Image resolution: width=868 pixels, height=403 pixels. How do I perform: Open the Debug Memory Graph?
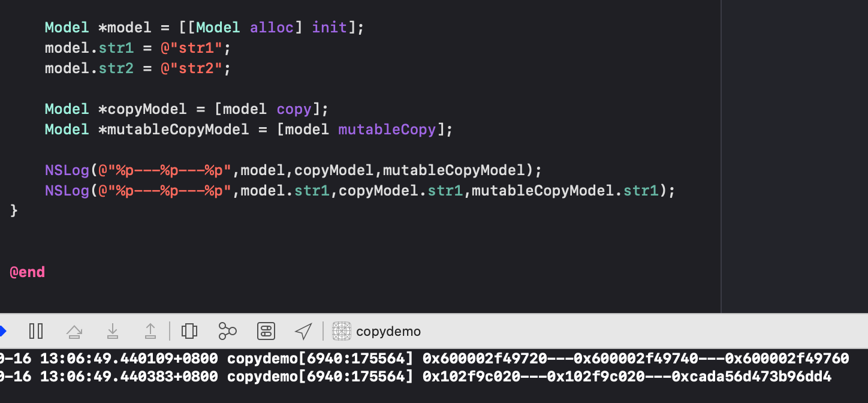pos(228,331)
